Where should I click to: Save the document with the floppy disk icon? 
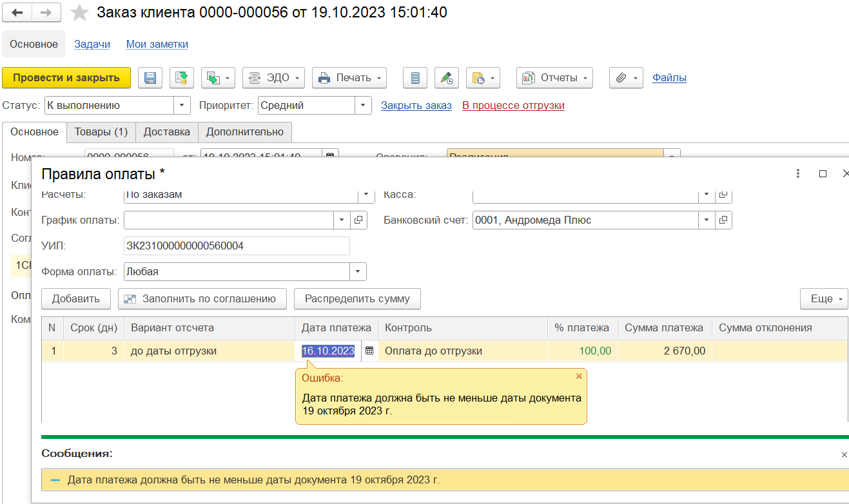(150, 78)
